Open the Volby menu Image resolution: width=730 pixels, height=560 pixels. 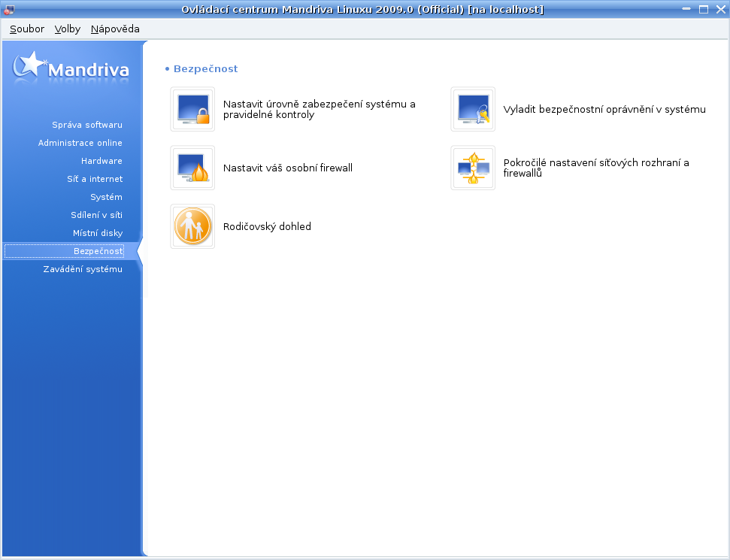(x=68, y=29)
